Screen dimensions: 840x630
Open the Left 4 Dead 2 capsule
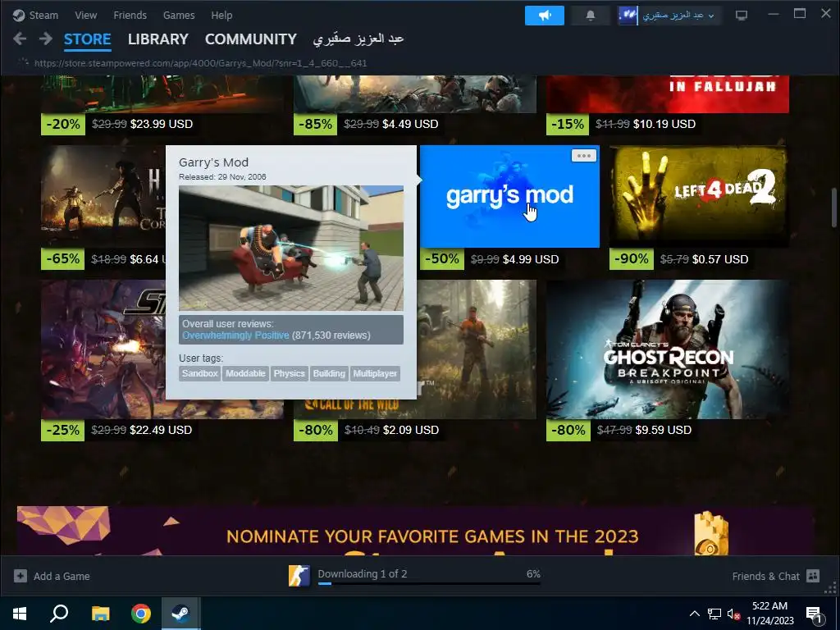pos(699,196)
